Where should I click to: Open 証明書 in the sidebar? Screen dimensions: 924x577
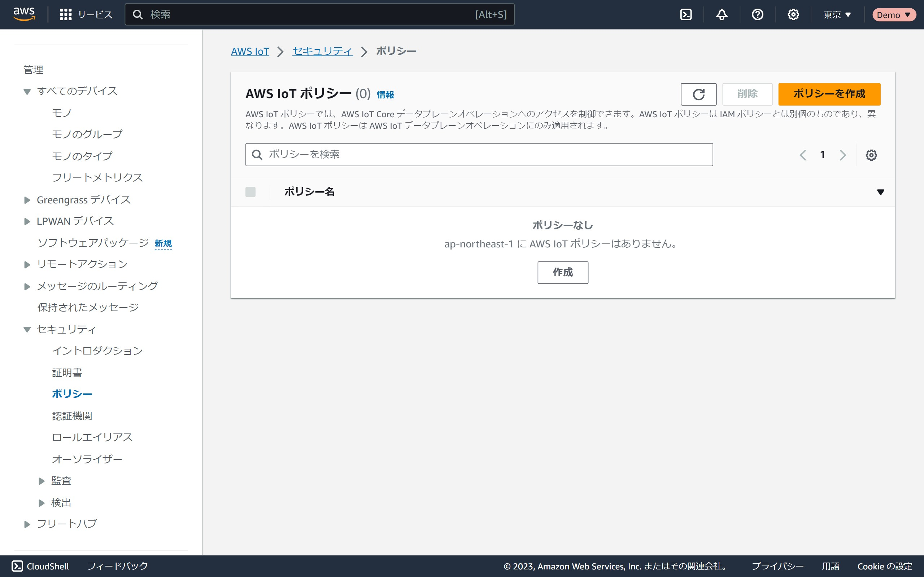[x=67, y=373]
